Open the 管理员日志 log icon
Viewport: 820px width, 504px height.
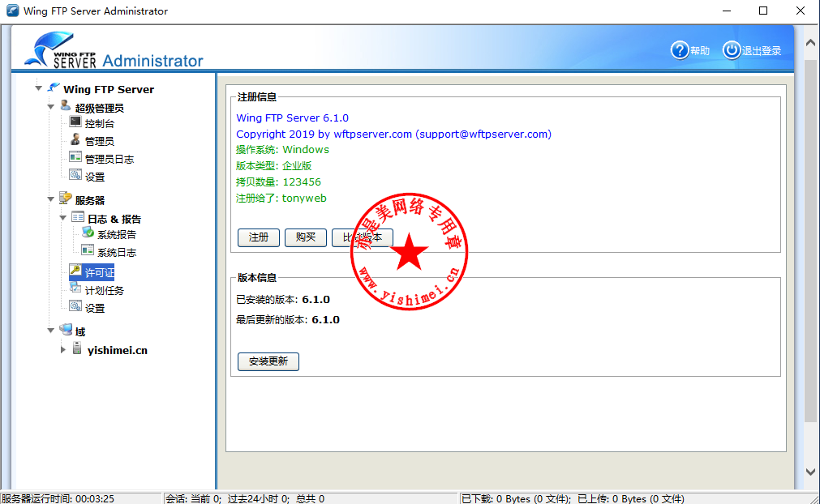[x=75, y=157]
